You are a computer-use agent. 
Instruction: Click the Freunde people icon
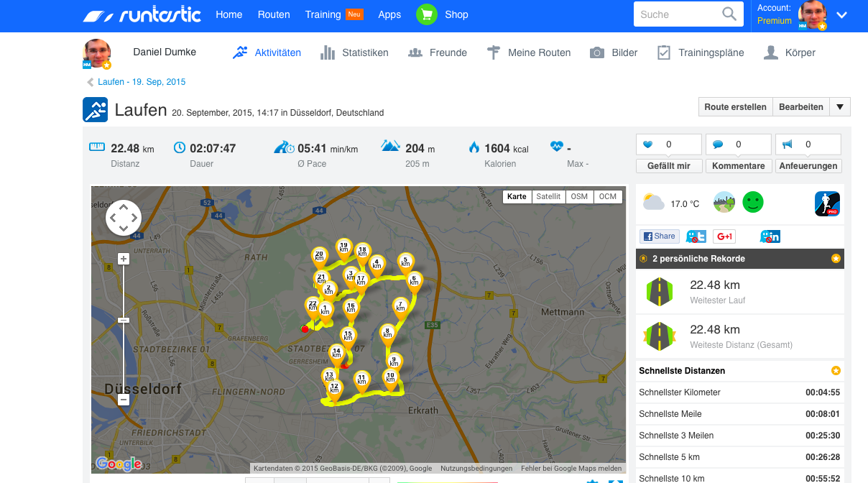click(415, 52)
